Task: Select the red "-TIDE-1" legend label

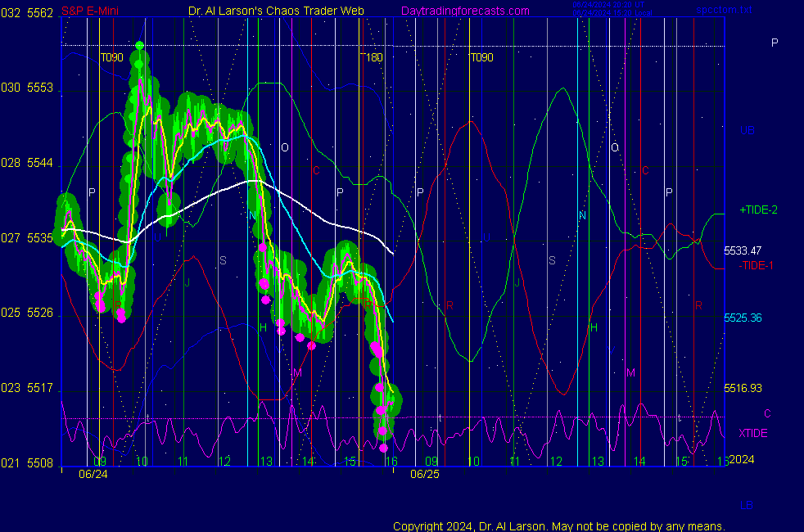Action: pos(756,265)
